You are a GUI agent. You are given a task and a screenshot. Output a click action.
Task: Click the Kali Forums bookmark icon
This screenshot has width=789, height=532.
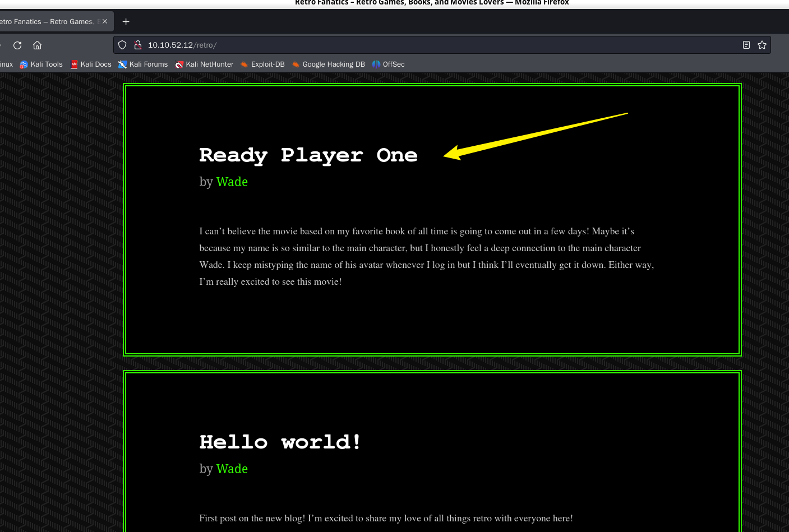coord(122,64)
